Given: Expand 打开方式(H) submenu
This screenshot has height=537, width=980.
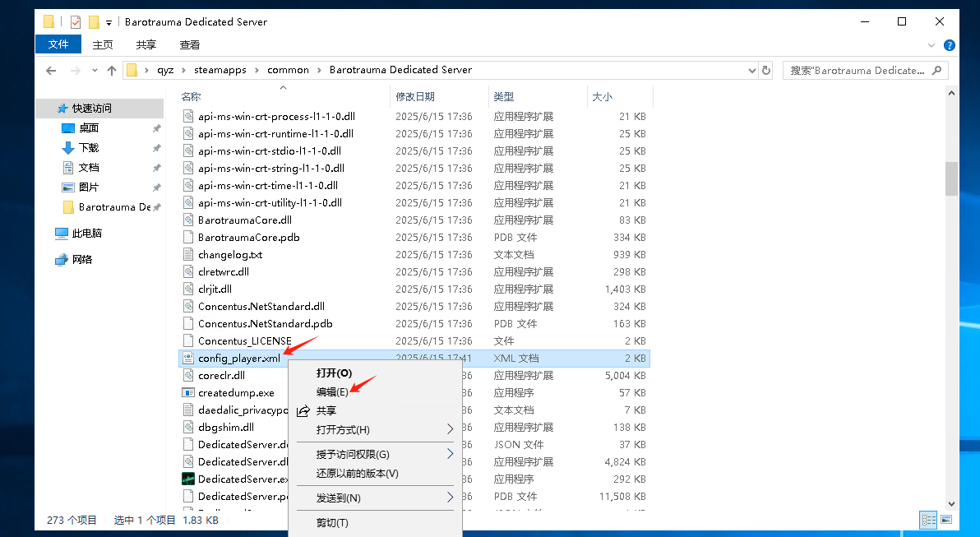Looking at the screenshot, I should (x=375, y=429).
